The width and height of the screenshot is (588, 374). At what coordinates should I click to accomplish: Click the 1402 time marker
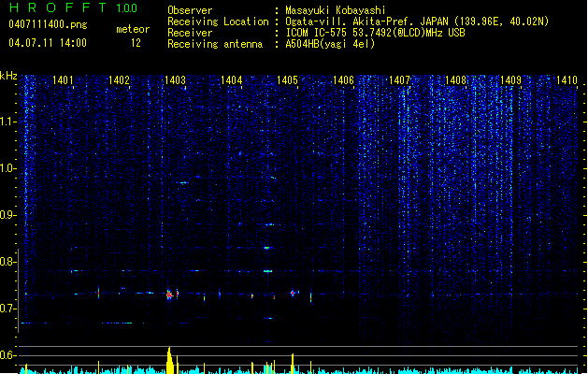(x=119, y=79)
